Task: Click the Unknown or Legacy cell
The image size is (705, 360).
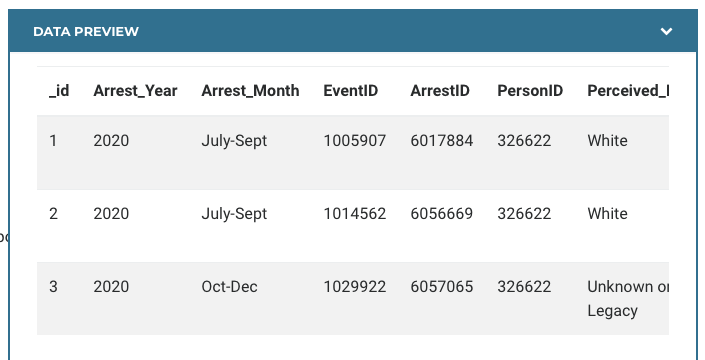Action: (x=628, y=298)
